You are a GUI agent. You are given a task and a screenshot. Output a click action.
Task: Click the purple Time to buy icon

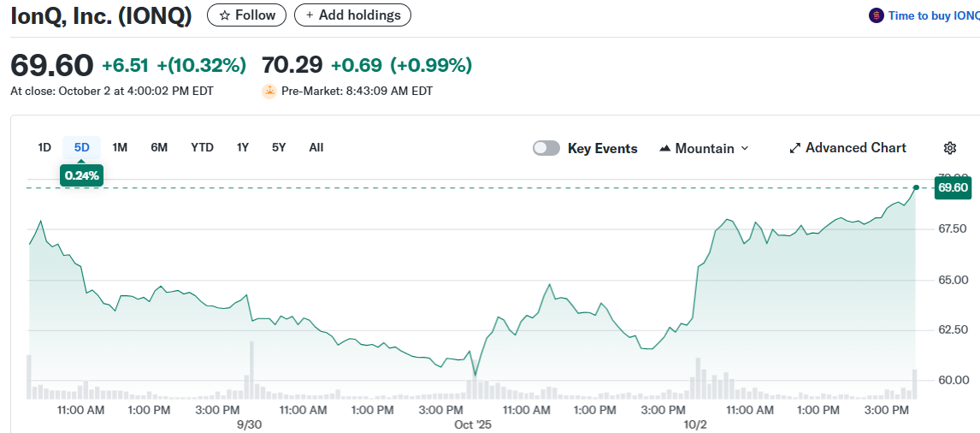[x=876, y=15]
